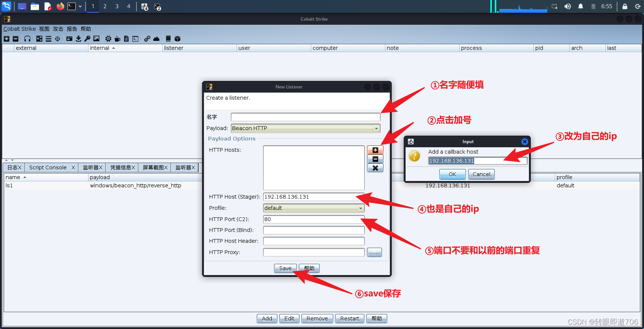Viewport: 644px width, 329px height.
Task: Click the book help icon in toolbar
Action: [x=168, y=39]
